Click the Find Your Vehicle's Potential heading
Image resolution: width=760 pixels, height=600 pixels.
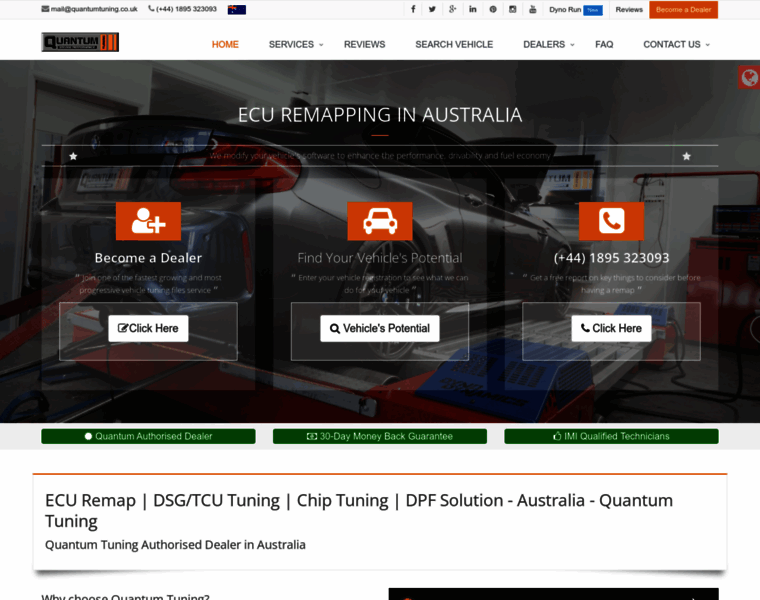[x=380, y=258]
